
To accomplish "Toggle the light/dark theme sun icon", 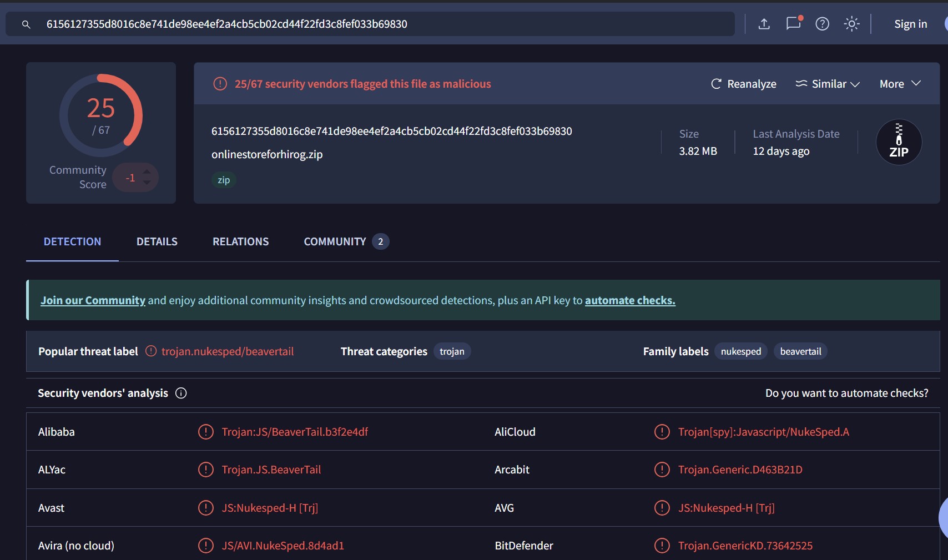I will [x=852, y=24].
